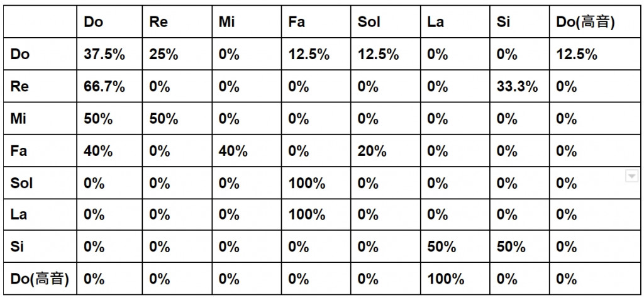Click the empty top-left corner cell
This screenshot has width=644, height=300.
point(40,22)
